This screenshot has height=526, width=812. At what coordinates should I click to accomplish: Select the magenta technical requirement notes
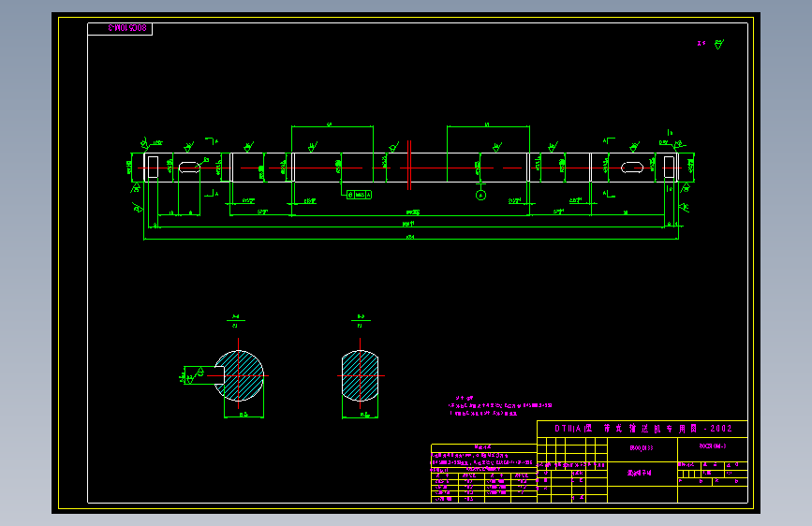click(x=500, y=406)
